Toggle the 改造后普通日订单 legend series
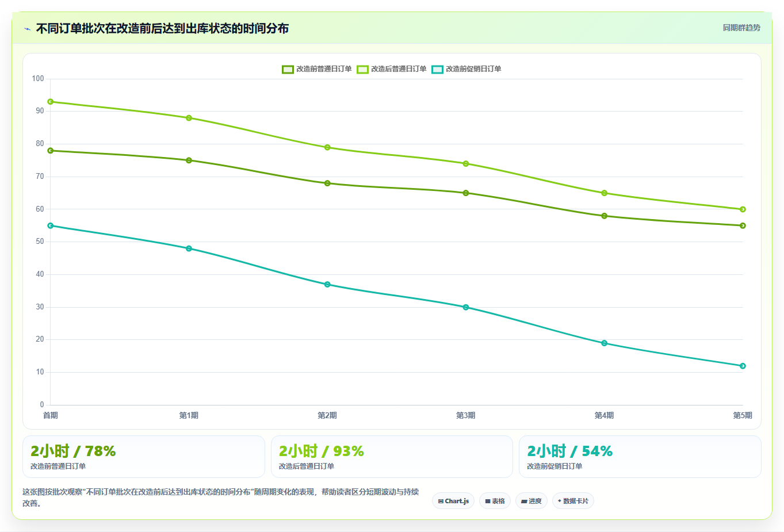This screenshot has height=532, width=784. click(x=391, y=69)
